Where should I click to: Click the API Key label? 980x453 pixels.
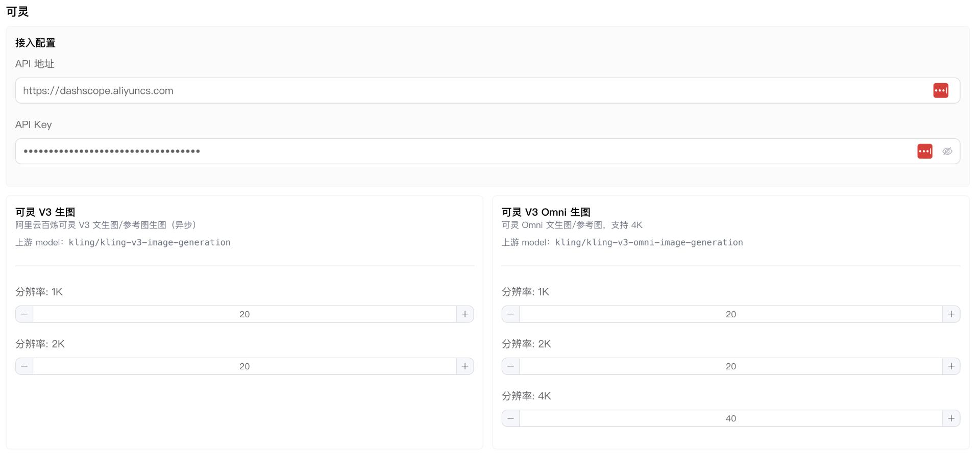point(34,124)
